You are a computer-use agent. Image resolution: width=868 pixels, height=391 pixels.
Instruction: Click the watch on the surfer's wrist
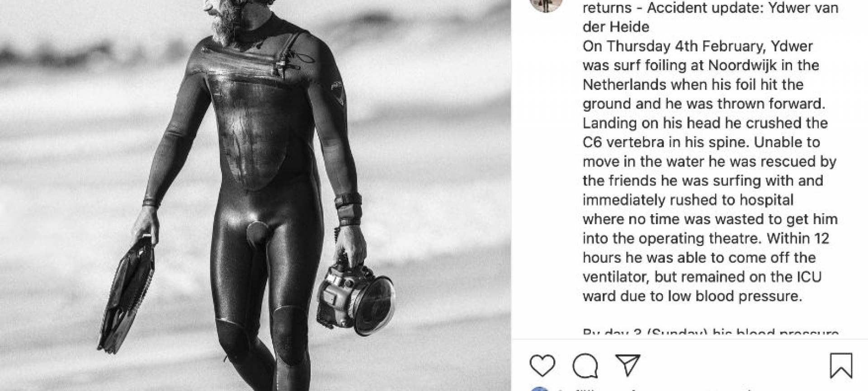(x=348, y=201)
